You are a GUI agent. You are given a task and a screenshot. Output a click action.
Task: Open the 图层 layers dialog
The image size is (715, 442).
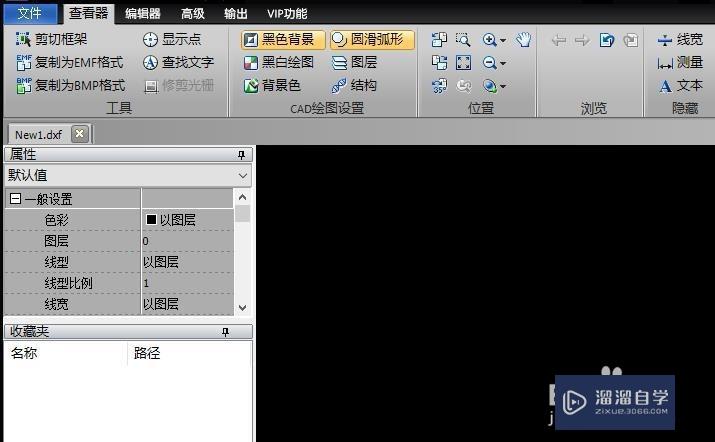354,62
